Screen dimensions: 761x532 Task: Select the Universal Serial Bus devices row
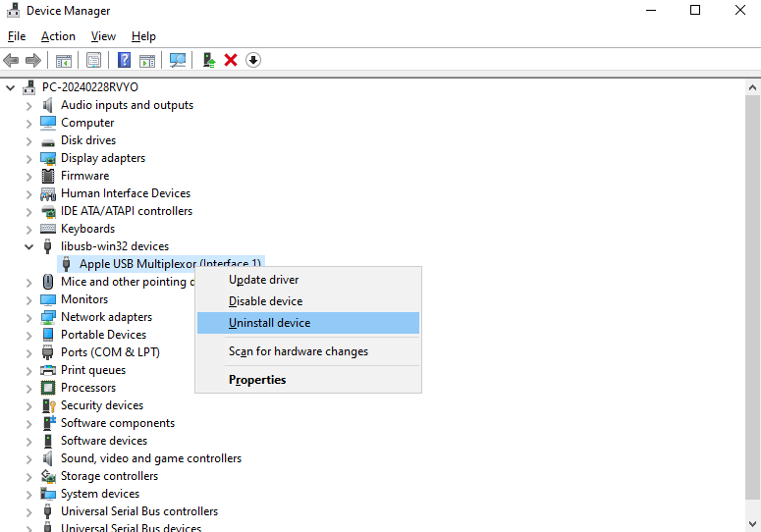(131, 527)
